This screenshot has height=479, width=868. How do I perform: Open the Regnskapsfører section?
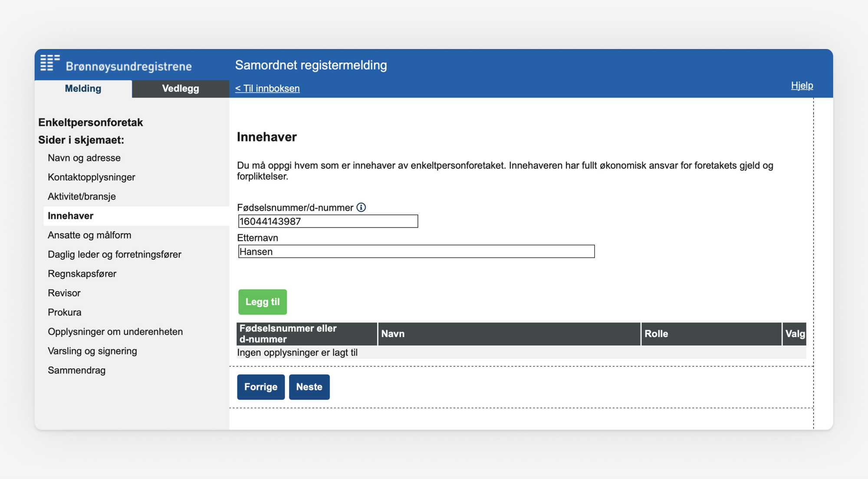[82, 274]
